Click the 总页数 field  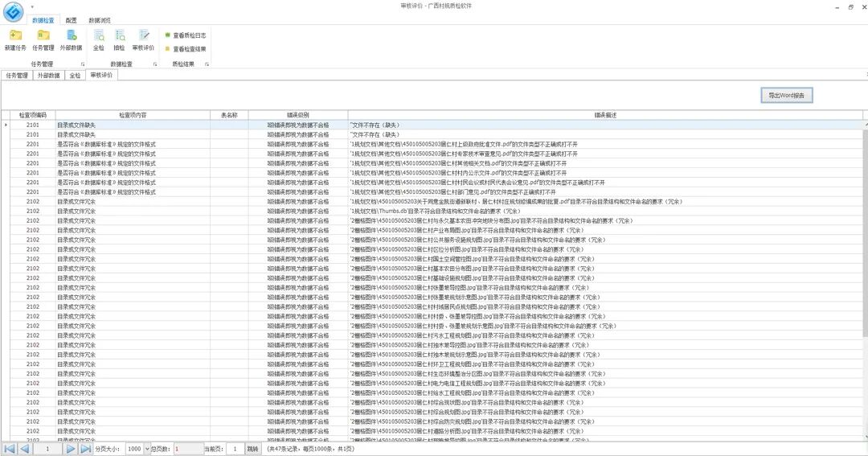tap(188, 449)
